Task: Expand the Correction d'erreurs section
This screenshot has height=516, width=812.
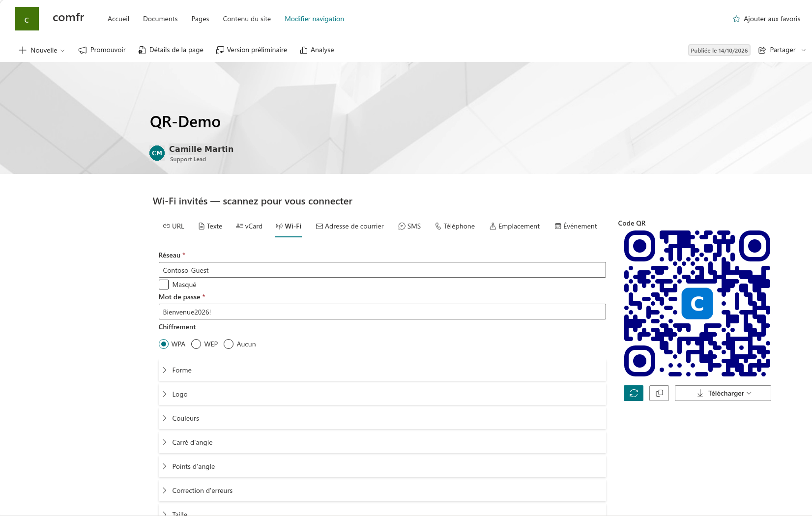Action: click(x=382, y=490)
